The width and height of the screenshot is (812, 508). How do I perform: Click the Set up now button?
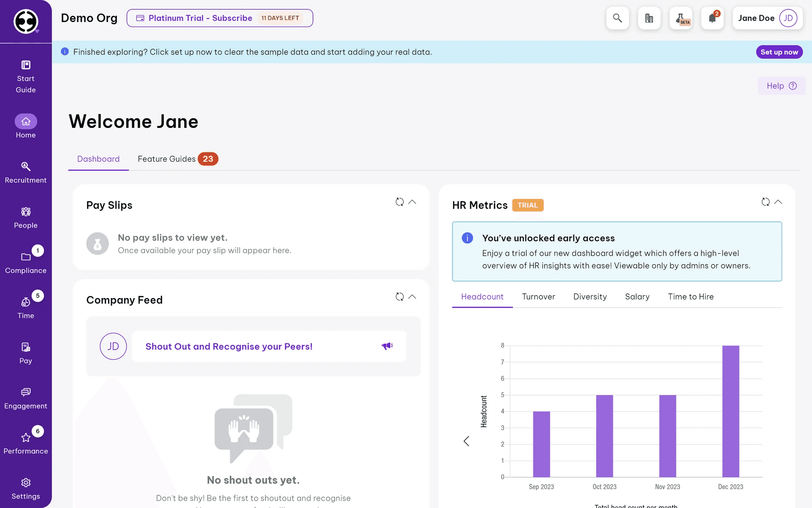[x=779, y=52]
